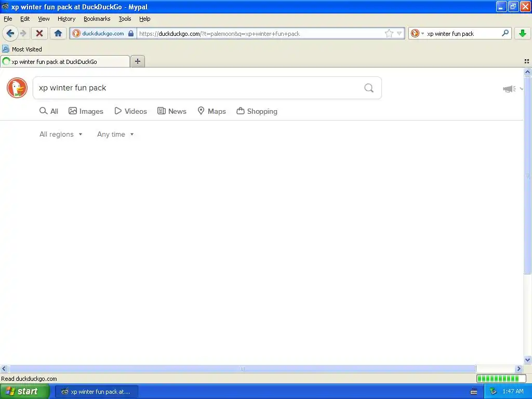This screenshot has height=399, width=532.
Task: Open the tab groups grid icon
Action: (527, 61)
